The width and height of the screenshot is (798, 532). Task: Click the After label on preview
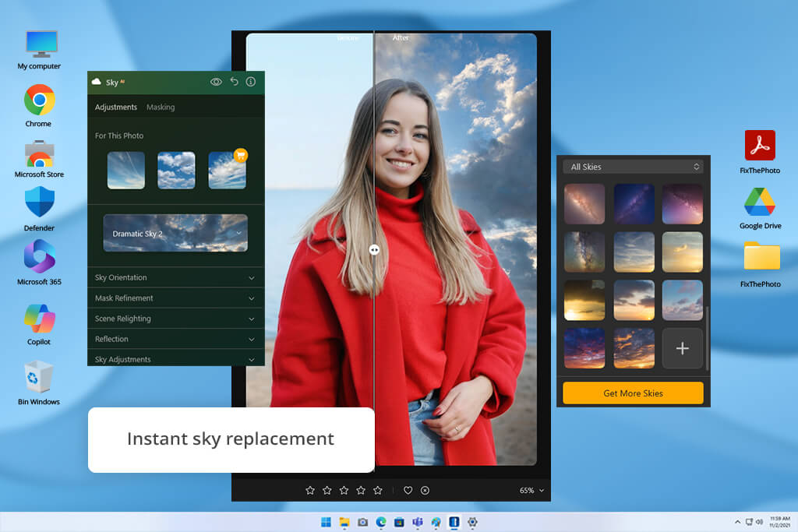[x=401, y=37]
